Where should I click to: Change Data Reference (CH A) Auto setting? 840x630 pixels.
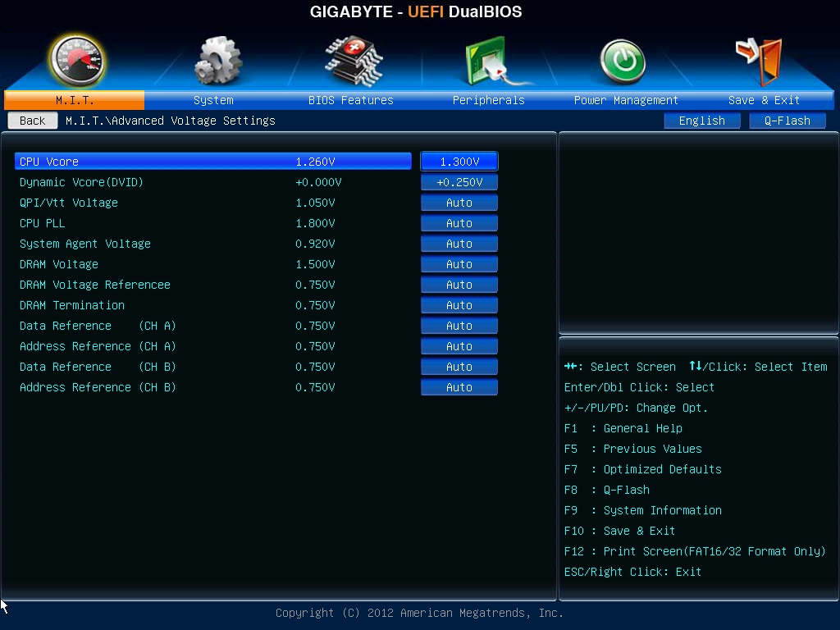pos(459,326)
